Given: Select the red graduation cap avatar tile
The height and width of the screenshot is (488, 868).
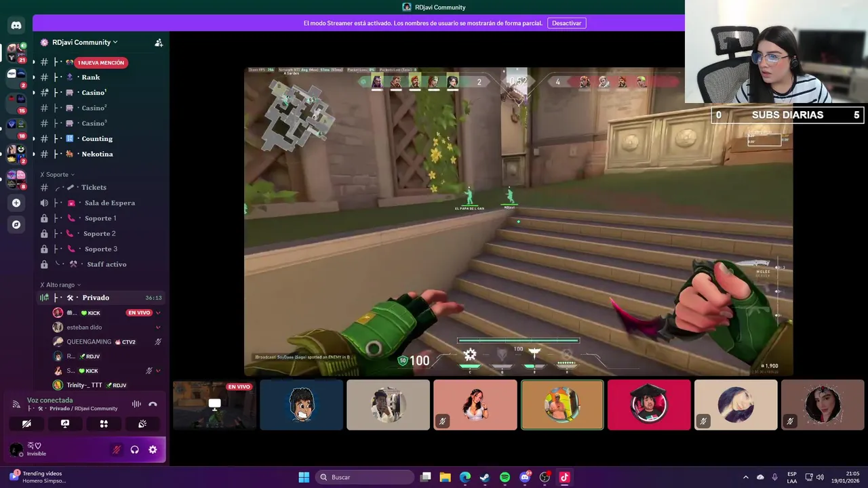Looking at the screenshot, I should click(649, 405).
